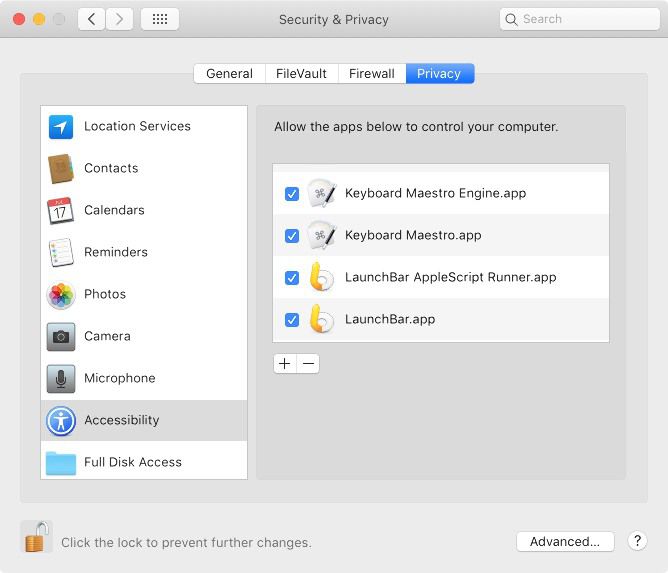Add an app with plus button

285,364
